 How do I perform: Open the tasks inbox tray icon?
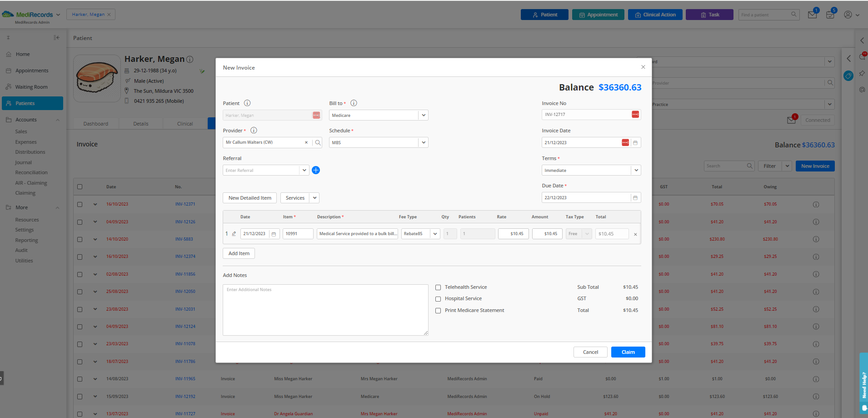[x=830, y=15]
